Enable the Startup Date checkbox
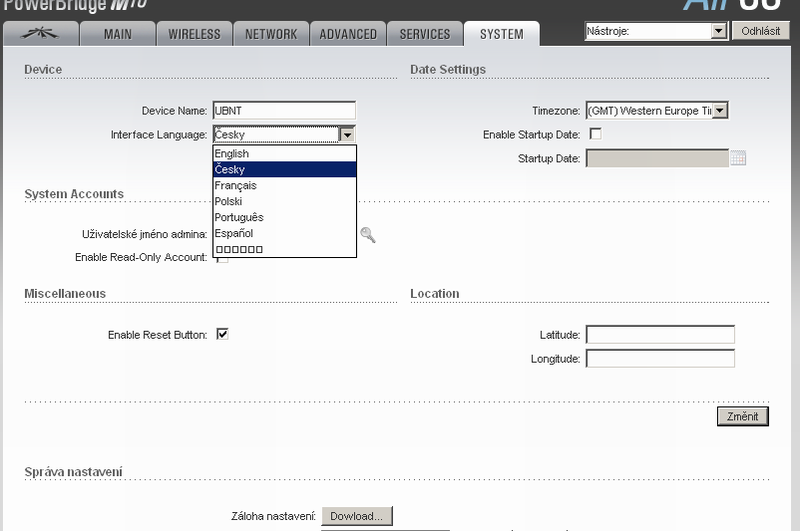This screenshot has width=800, height=531. coord(596,134)
